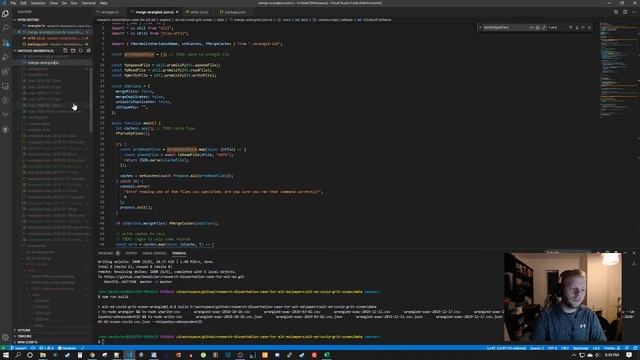Select highlighted merge-wrangled file in Explorer tree
Screen dimensions: 640x360
coord(53,63)
